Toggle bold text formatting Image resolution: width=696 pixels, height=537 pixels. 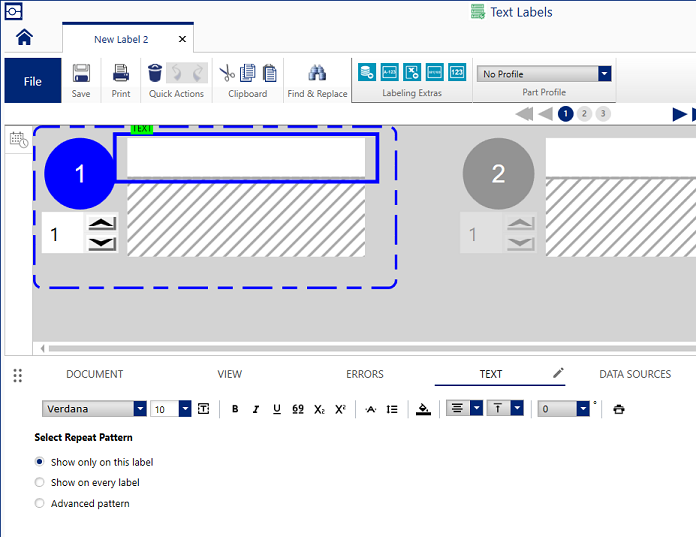pyautogui.click(x=235, y=409)
